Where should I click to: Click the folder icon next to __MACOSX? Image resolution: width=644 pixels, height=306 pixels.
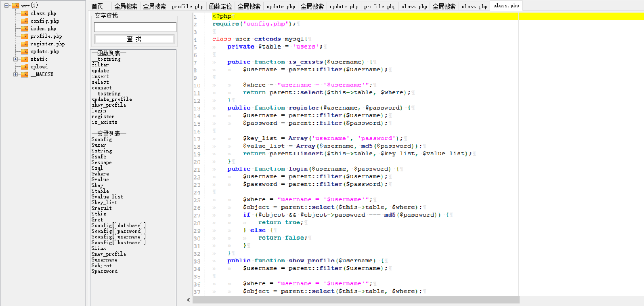click(x=24, y=74)
